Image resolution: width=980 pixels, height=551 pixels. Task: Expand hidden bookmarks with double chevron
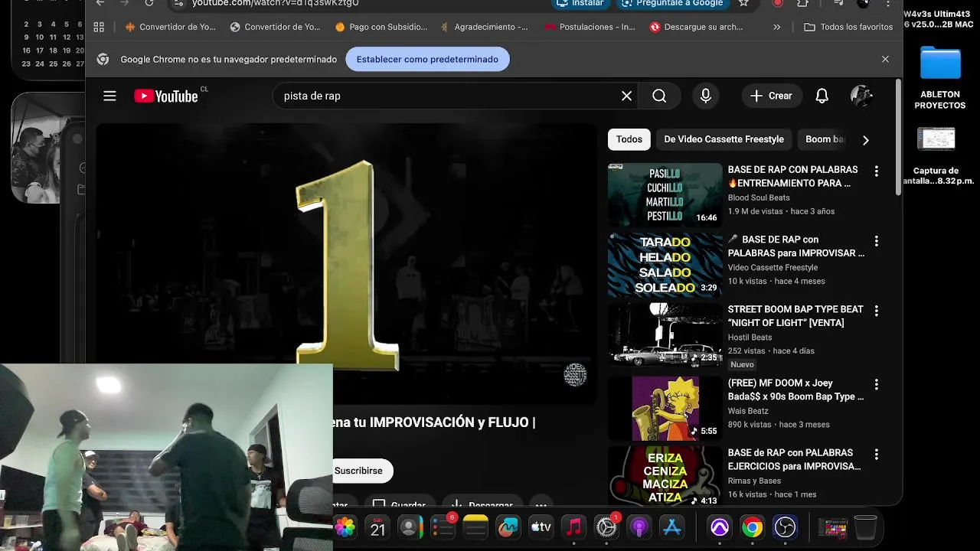click(777, 27)
